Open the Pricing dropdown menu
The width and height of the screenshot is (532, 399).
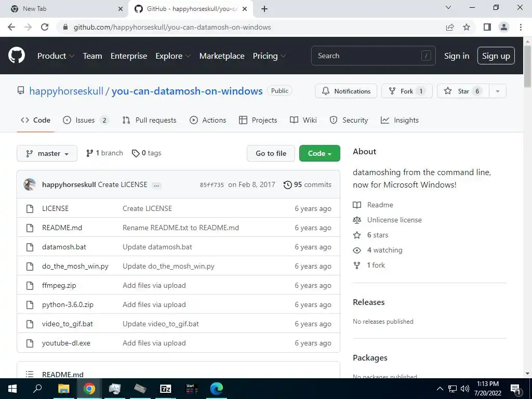click(269, 56)
